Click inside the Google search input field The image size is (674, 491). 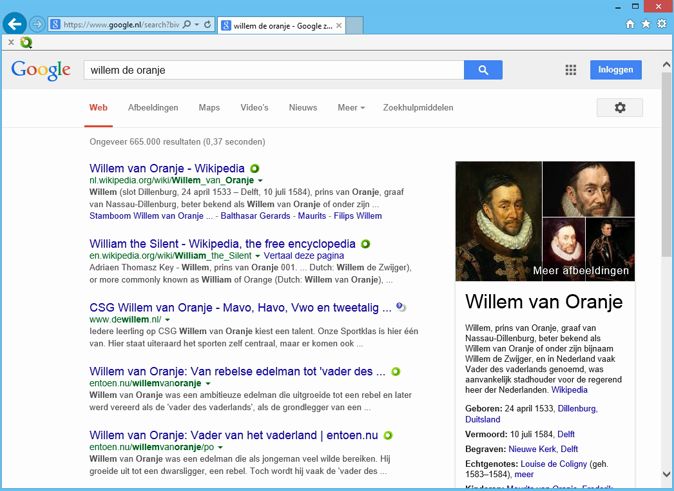[274, 70]
